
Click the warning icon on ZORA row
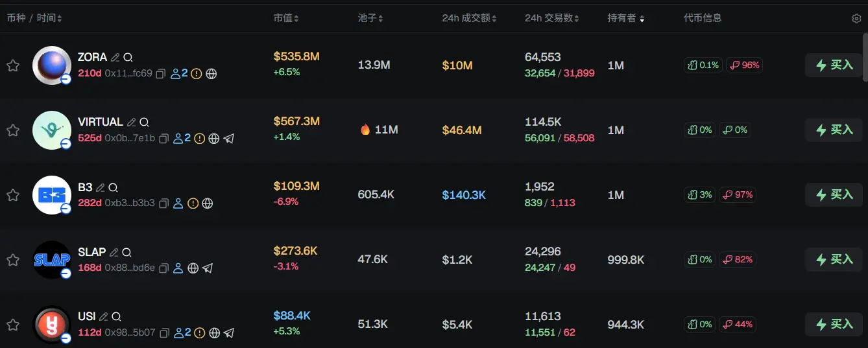click(197, 74)
